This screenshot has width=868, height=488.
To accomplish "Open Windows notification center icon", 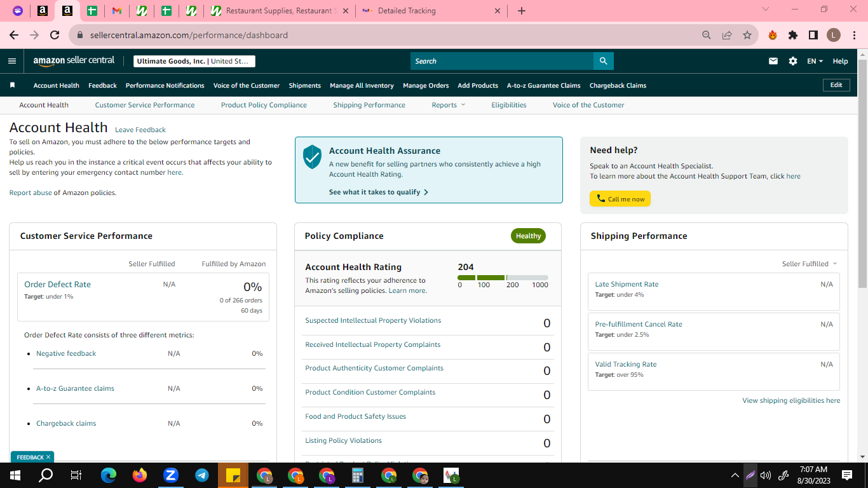I will click(x=847, y=475).
